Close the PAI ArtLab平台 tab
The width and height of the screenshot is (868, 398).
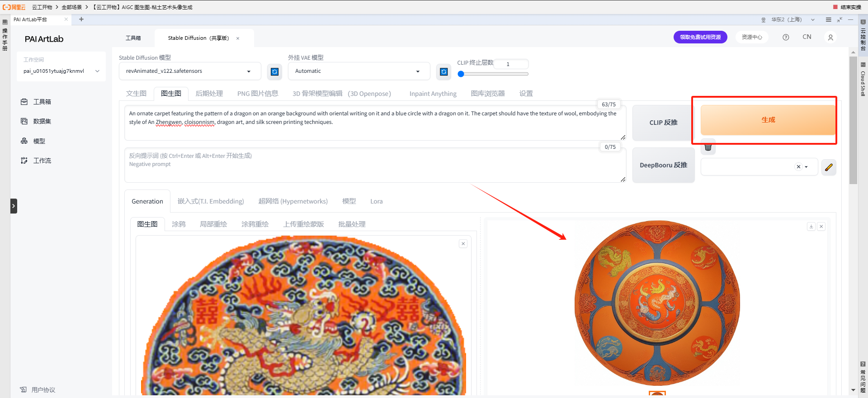(66, 19)
